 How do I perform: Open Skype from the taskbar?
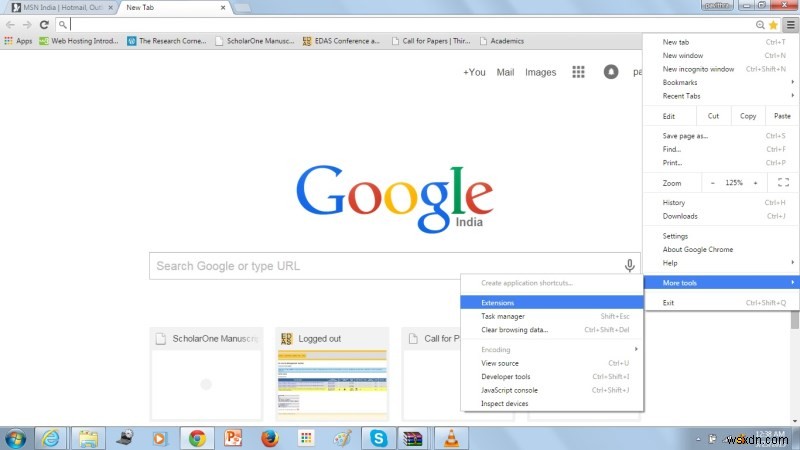pos(379,439)
